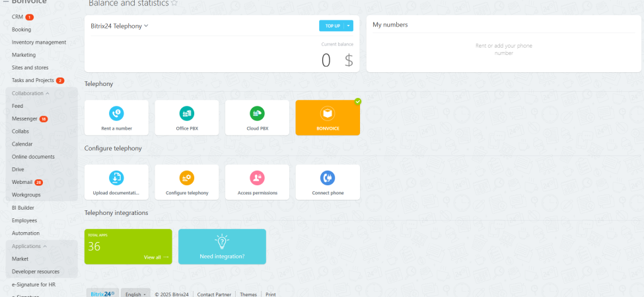Click the Bitrix24 logo in footer

click(102, 294)
